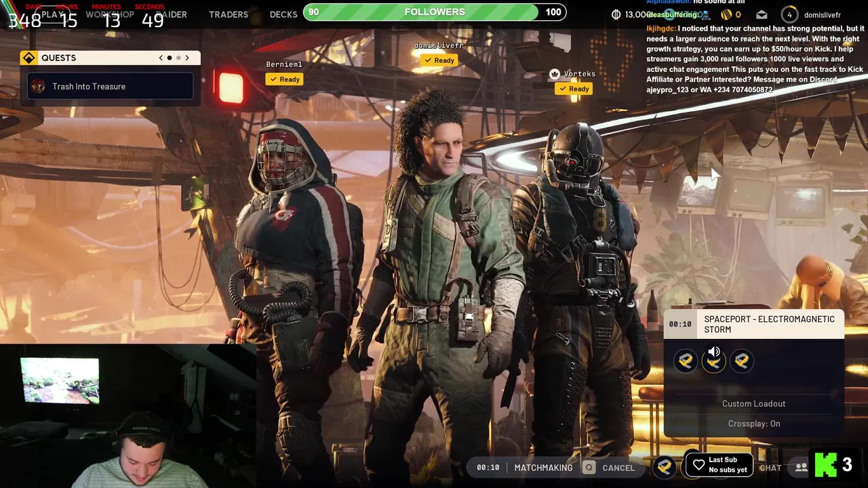
Task: Click the level 4 progress ring
Action: (789, 14)
